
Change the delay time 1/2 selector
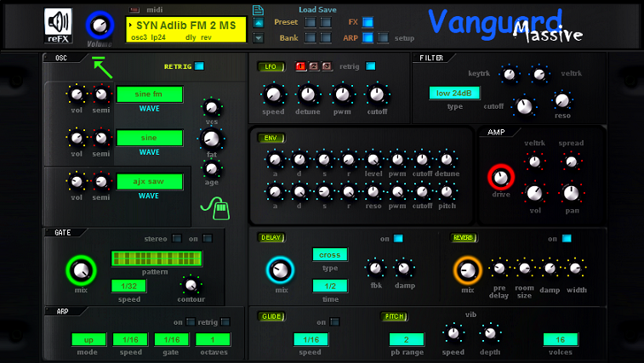point(330,286)
